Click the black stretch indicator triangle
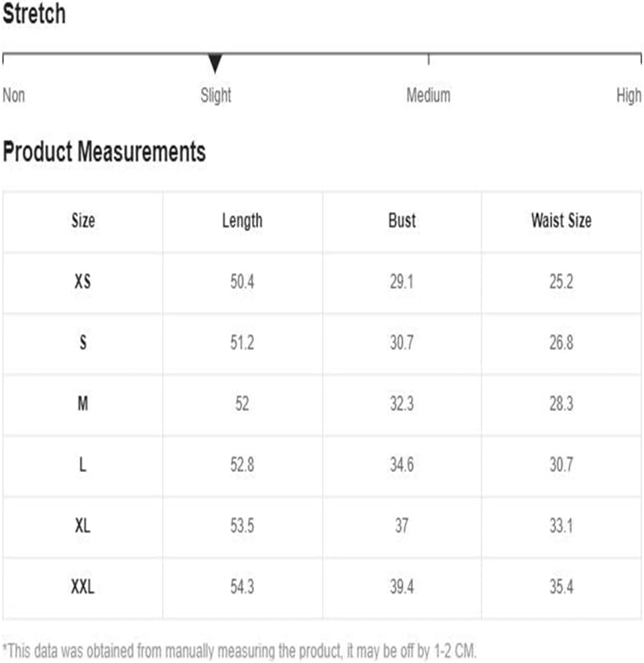Screen dimensions: 644x663 coord(215,64)
